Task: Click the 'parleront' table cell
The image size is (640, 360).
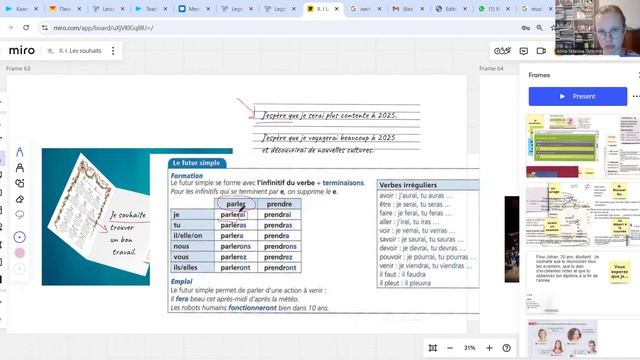Action: [236, 267]
